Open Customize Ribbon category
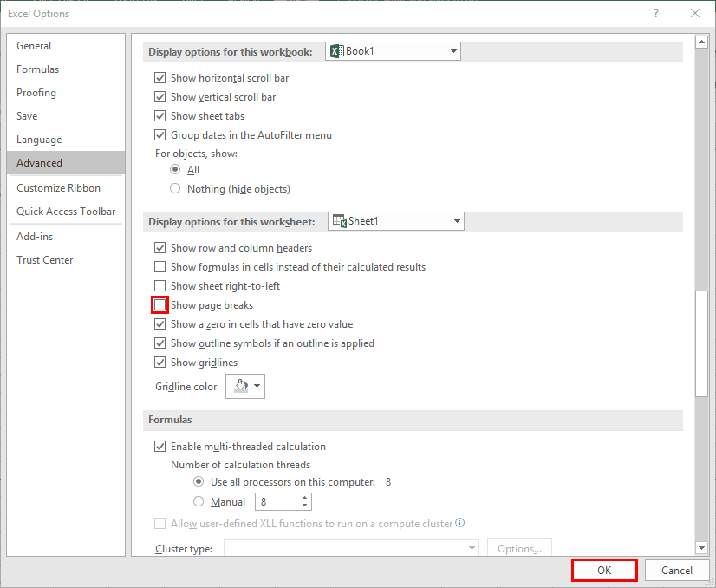The height and width of the screenshot is (588, 716). 66,188
